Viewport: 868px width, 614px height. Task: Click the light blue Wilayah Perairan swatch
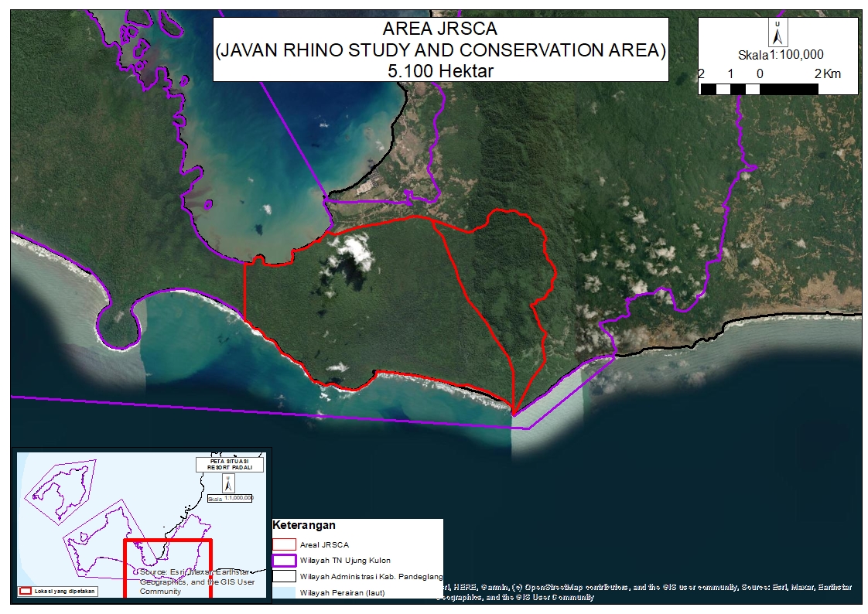click(284, 592)
